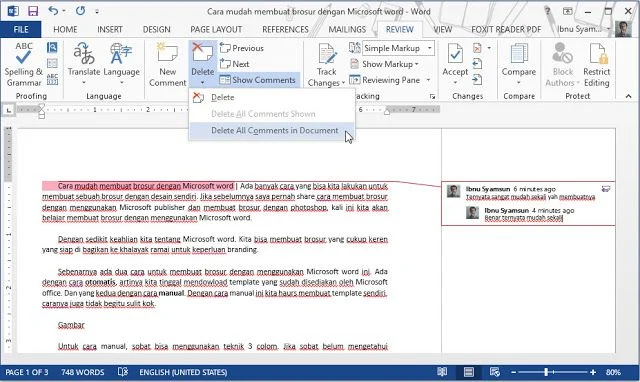Run Spelling & Grammar check
This screenshot has height=382, width=640.
point(23,64)
